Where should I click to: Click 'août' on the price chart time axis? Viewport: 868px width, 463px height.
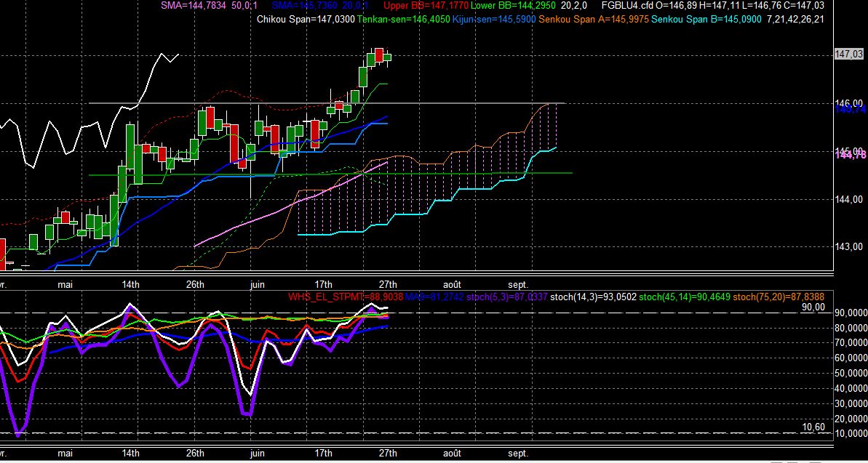452,284
